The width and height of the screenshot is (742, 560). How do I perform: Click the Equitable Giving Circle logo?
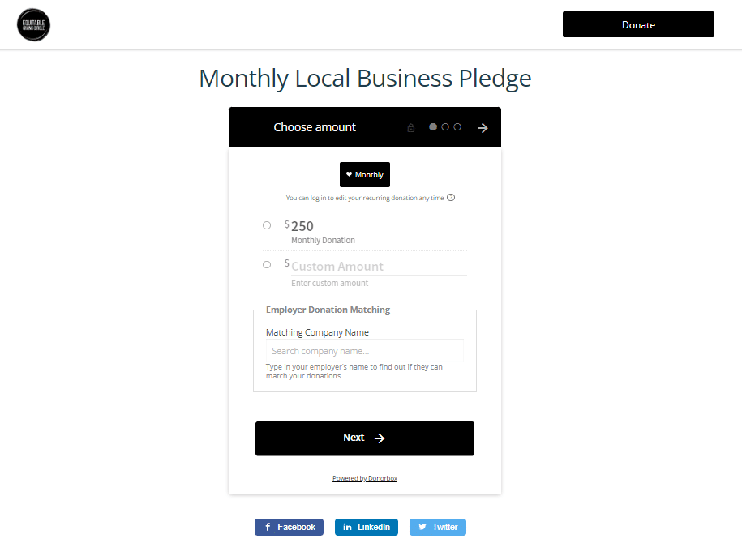33,24
